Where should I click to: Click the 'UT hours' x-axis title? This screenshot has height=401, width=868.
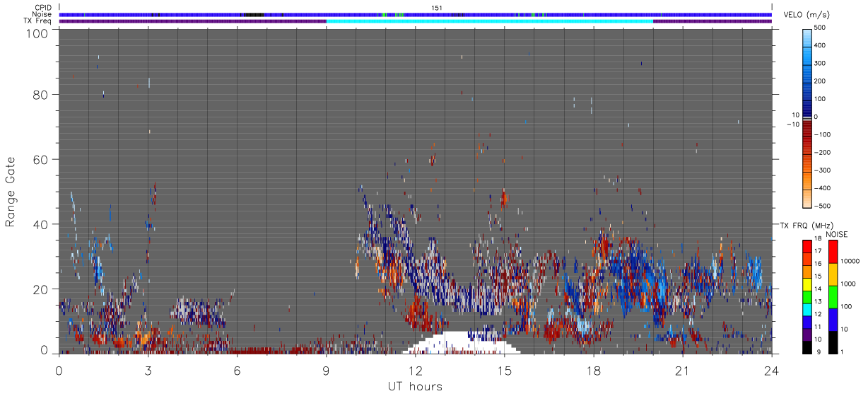415,386
